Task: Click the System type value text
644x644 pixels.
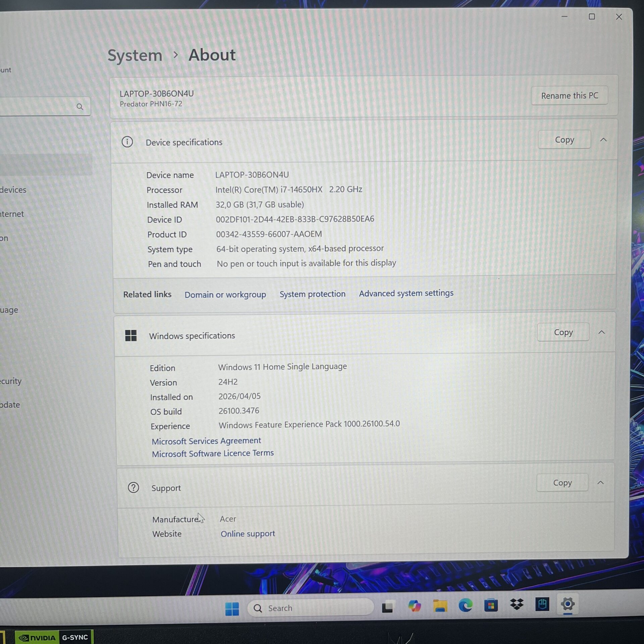Action: click(x=300, y=249)
